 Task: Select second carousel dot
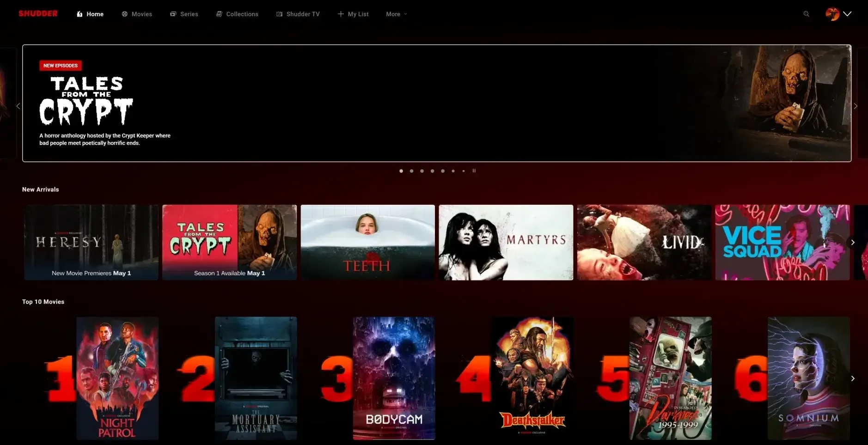411,171
